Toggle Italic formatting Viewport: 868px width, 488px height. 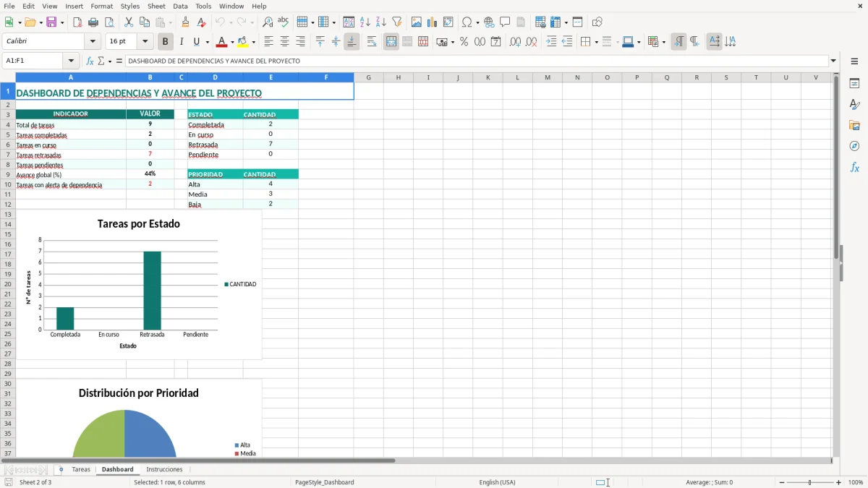182,42
